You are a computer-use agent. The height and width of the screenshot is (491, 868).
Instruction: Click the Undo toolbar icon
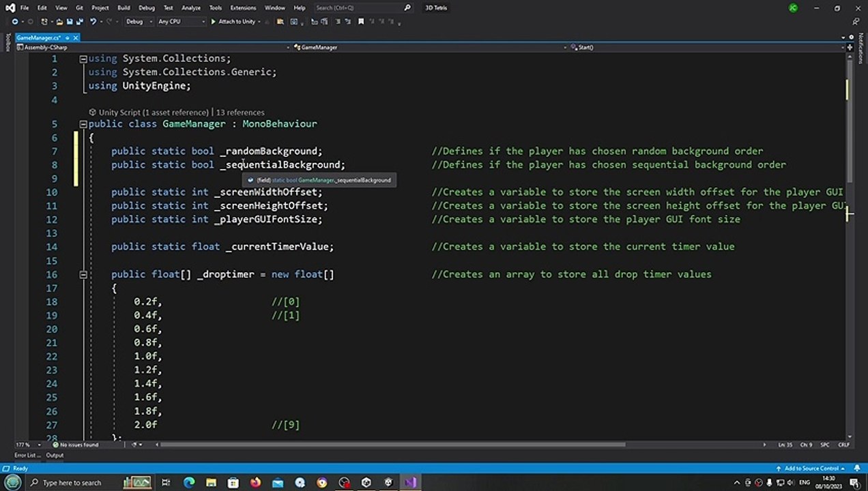[x=93, y=22]
